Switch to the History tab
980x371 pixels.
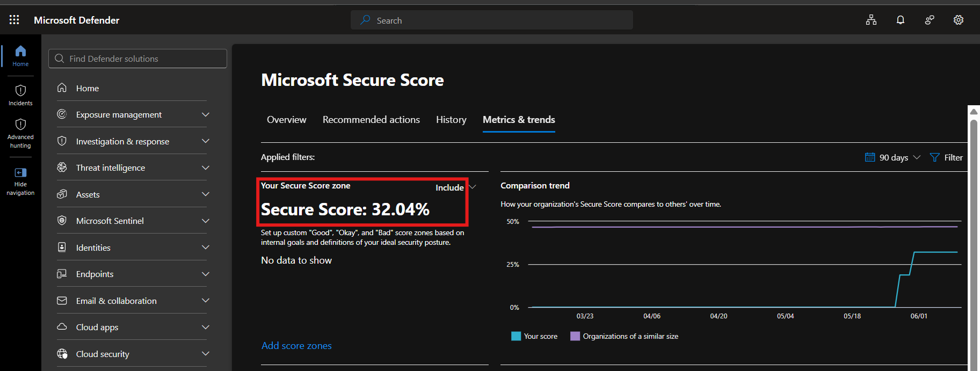451,120
